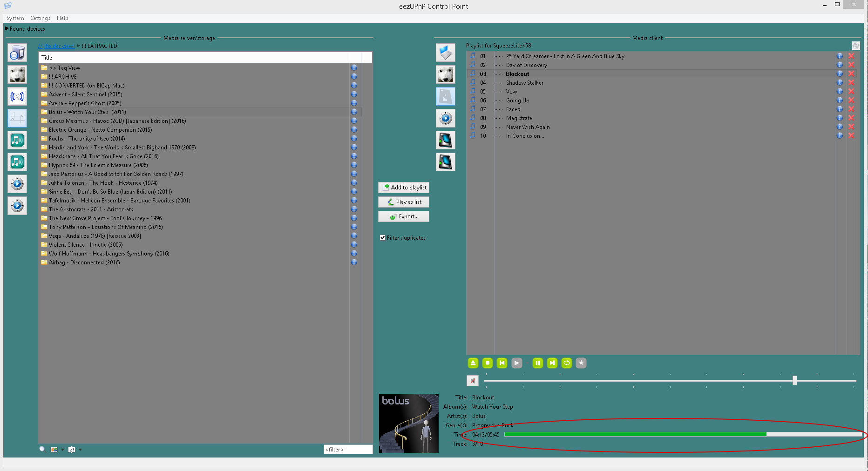The image size is (868, 471).
Task: Pause the current track
Action: tap(538, 363)
